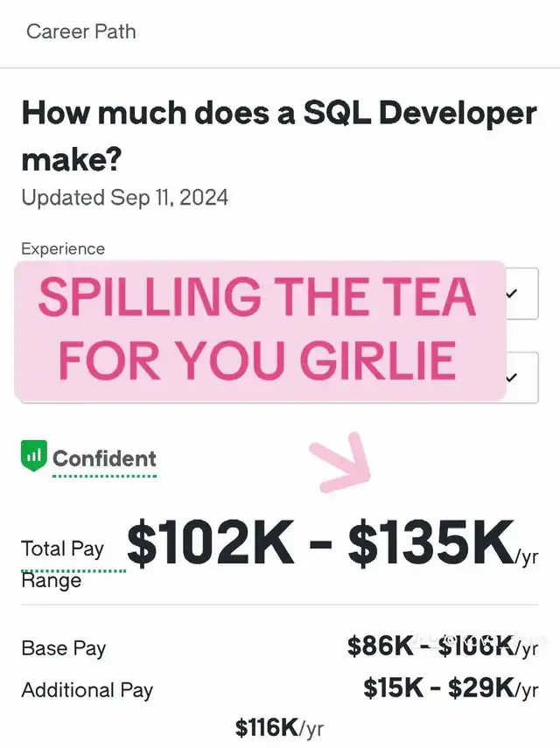This screenshot has width=560, height=748.
Task: Click the Experience field label
Action: [63, 248]
